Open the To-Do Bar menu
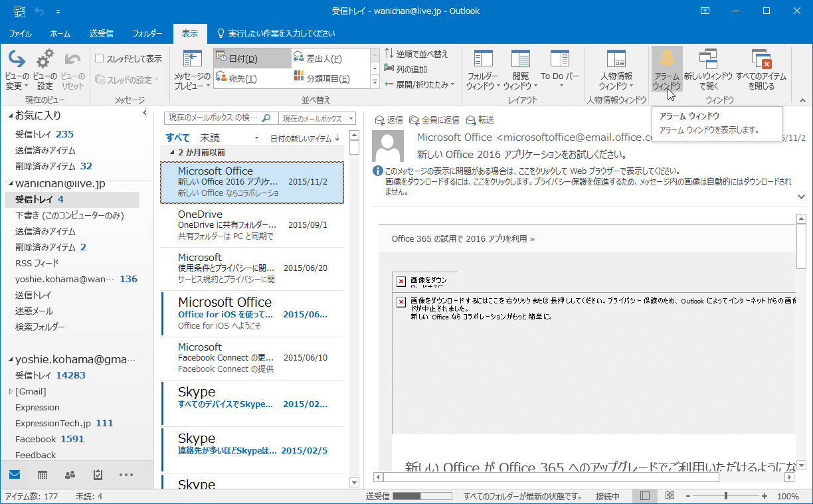This screenshot has width=813, height=504. click(559, 70)
